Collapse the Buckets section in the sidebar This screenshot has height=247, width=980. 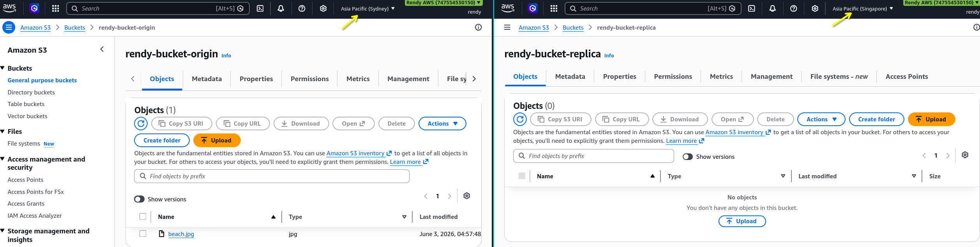click(x=2, y=68)
